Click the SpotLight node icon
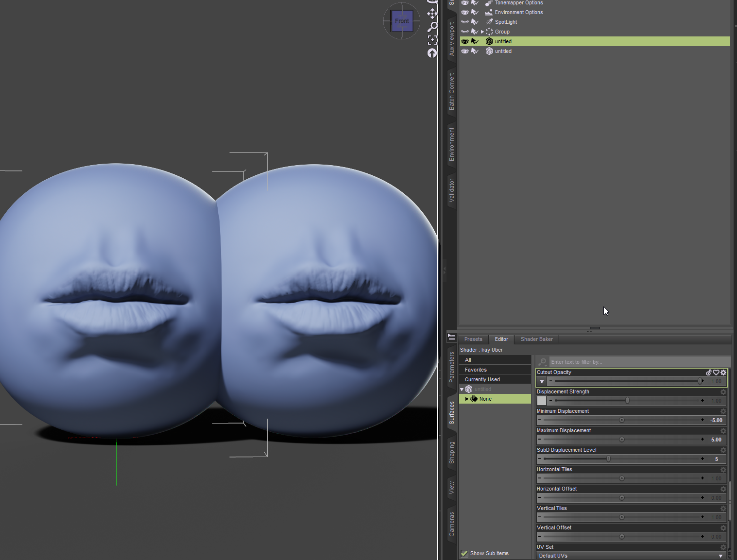Image resolution: width=737 pixels, height=560 pixels. point(489,22)
